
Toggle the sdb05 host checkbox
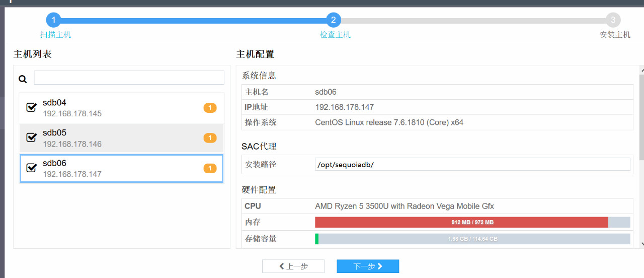click(31, 137)
